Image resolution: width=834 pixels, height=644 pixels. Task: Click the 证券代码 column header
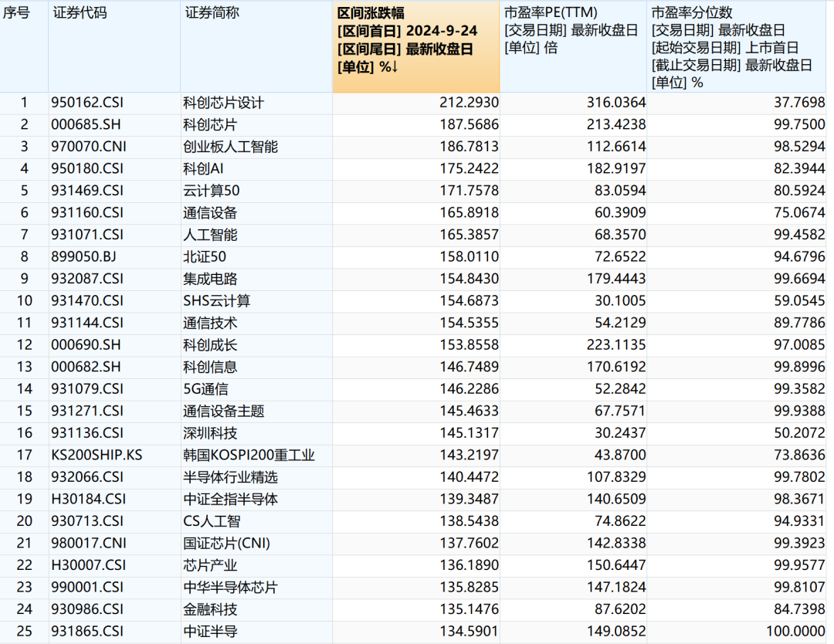[114, 47]
